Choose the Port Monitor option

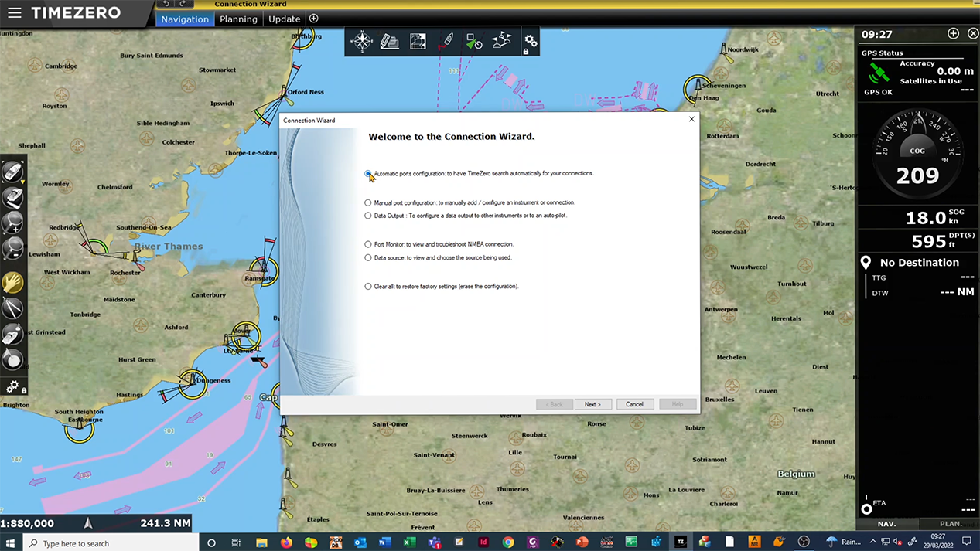coord(368,244)
